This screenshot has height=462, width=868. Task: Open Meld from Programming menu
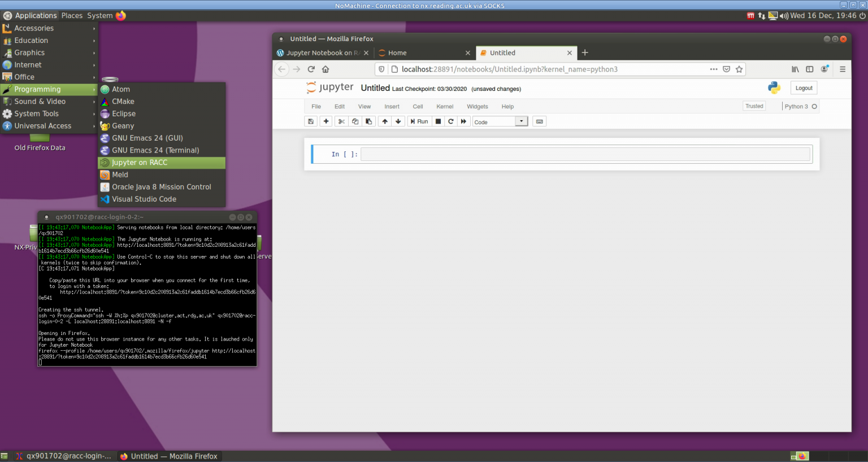coord(162,175)
